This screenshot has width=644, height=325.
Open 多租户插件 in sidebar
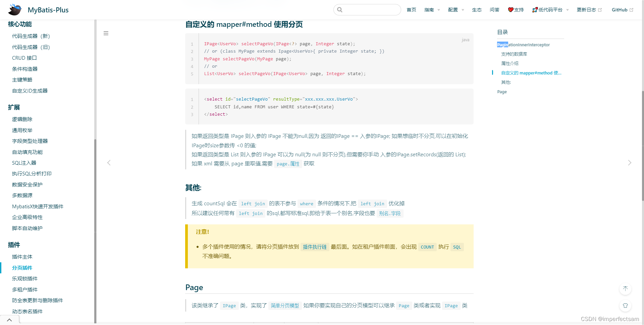25,290
